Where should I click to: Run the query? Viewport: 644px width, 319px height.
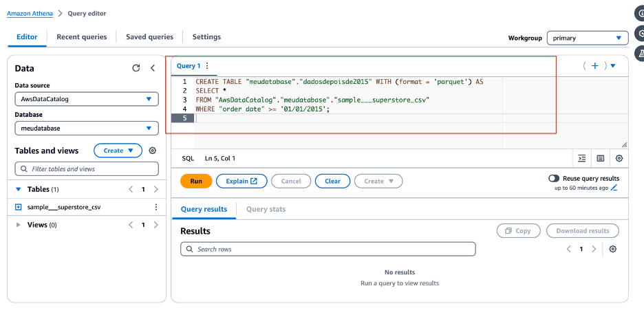pyautogui.click(x=196, y=181)
